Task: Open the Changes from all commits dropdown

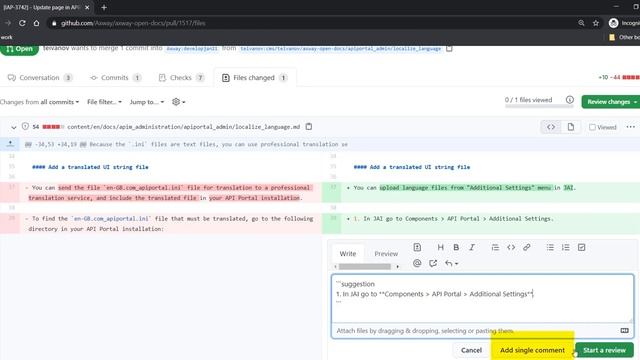Action: [40, 102]
